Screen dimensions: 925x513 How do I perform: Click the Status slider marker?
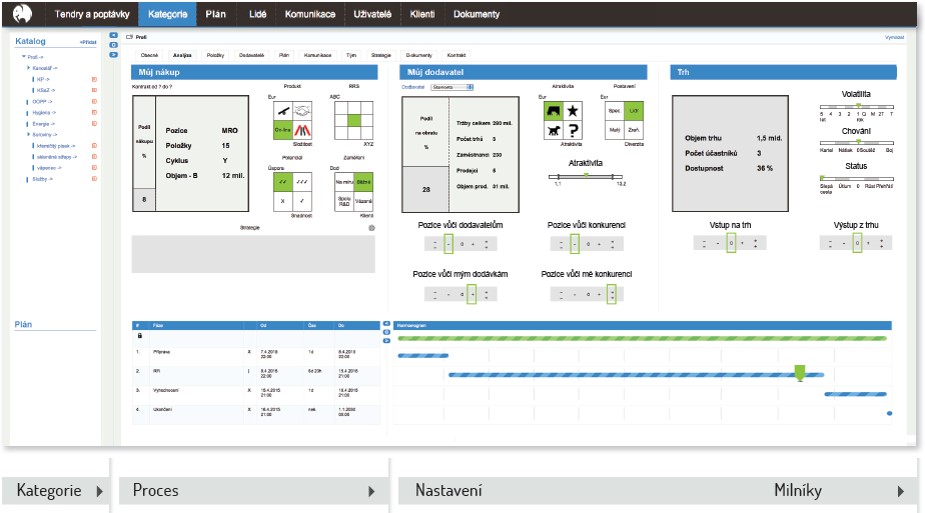(x=822, y=177)
